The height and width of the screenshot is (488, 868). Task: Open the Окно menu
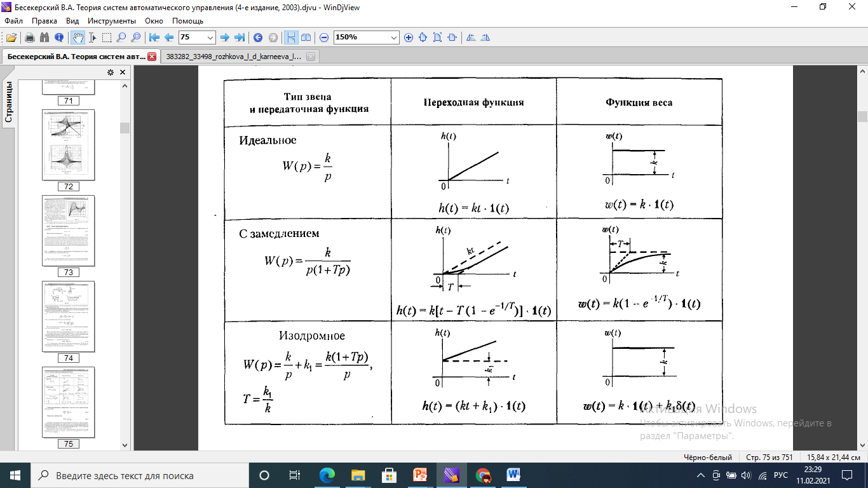point(154,21)
